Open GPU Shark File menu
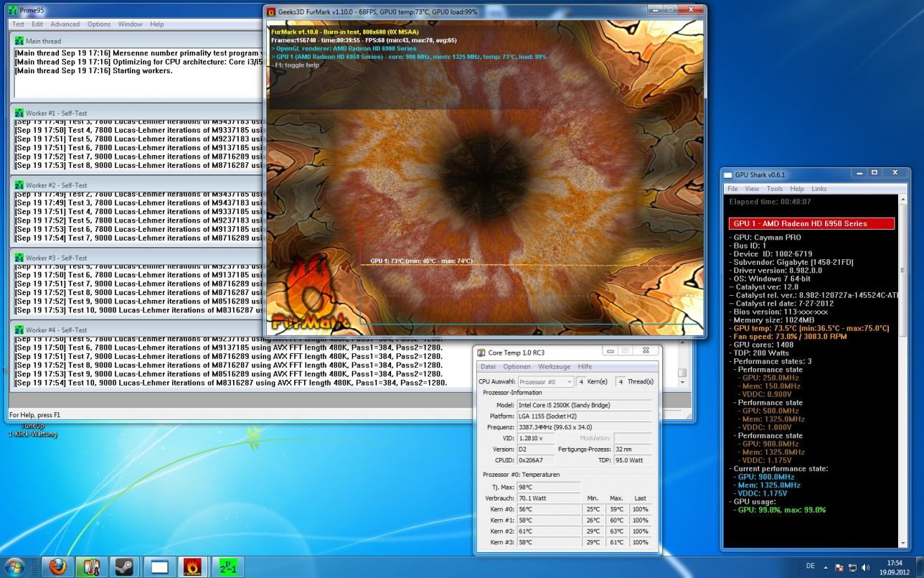The height and width of the screenshot is (578, 924). (x=732, y=188)
